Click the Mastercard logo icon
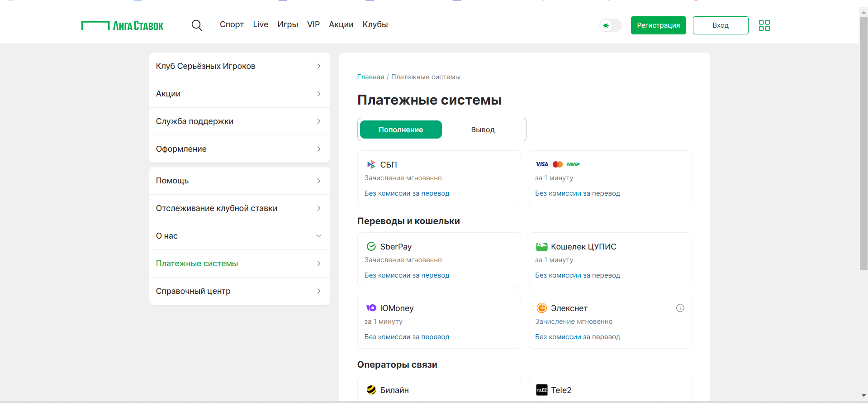Image resolution: width=868 pixels, height=403 pixels. coord(558,164)
